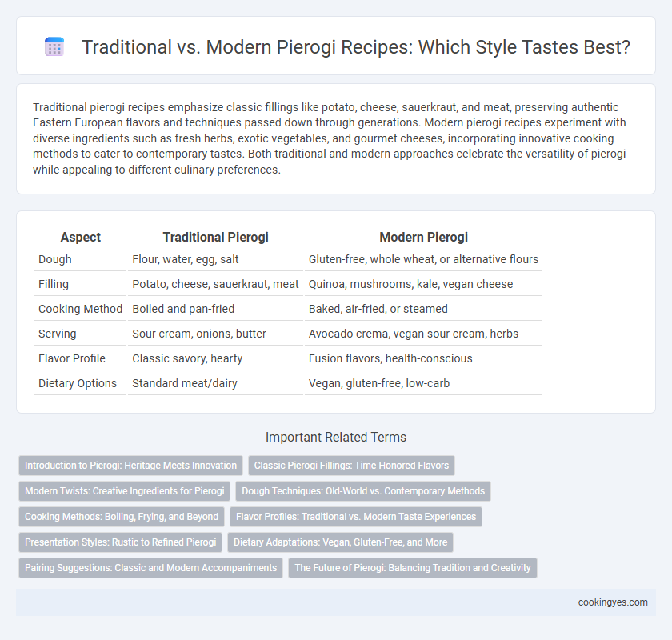Select the Traditional Pierogi column header
Image resolution: width=672 pixels, height=640 pixels.
coord(215,237)
